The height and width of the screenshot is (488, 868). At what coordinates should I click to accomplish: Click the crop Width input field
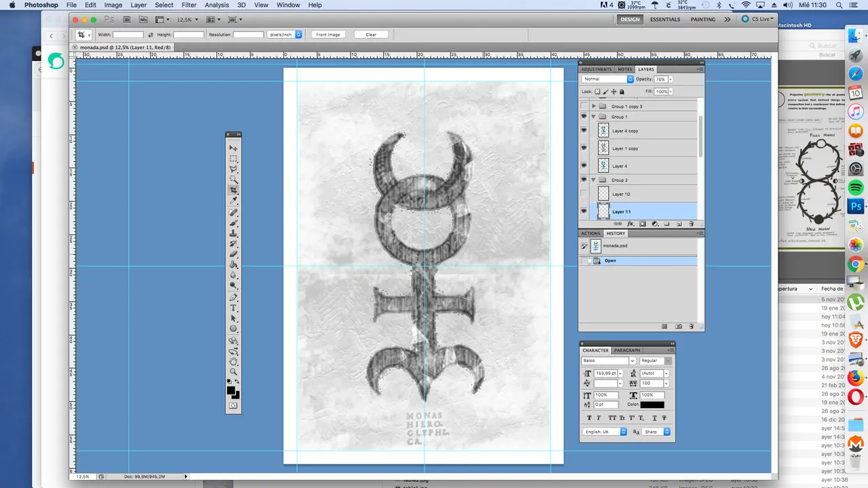pyautogui.click(x=128, y=34)
